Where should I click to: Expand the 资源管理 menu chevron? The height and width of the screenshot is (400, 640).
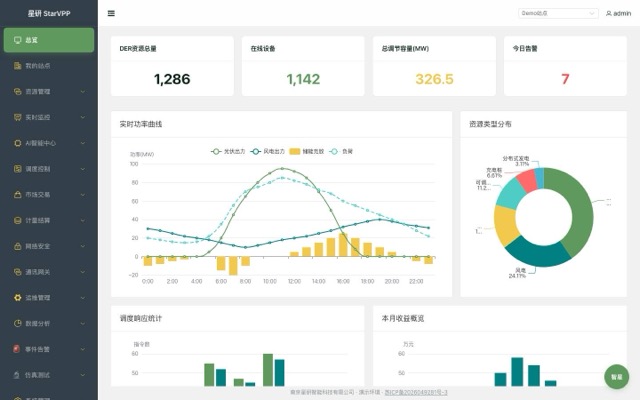(83, 91)
